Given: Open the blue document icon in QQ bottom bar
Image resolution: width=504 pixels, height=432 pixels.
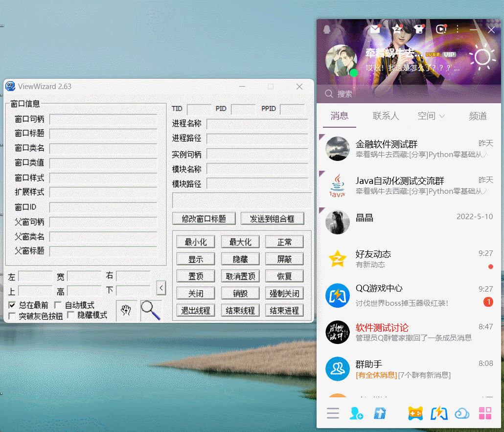Looking at the screenshot, I should (380, 413).
